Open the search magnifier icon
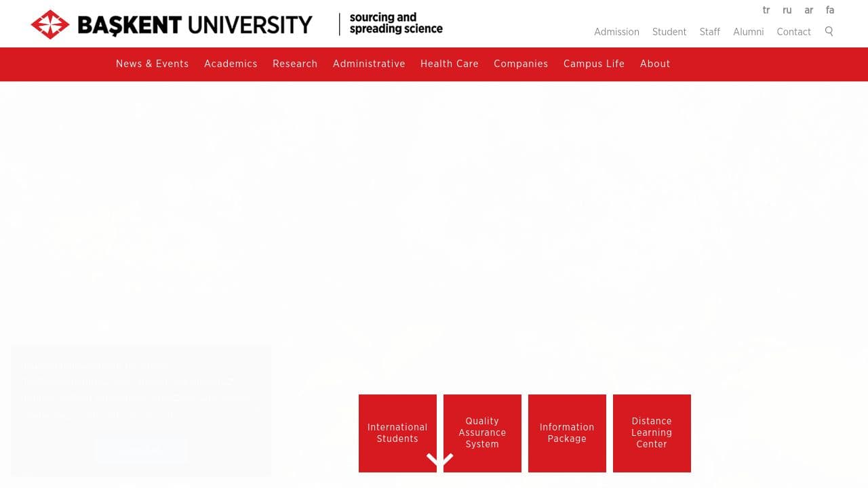The height and width of the screenshot is (488, 868). (x=829, y=31)
